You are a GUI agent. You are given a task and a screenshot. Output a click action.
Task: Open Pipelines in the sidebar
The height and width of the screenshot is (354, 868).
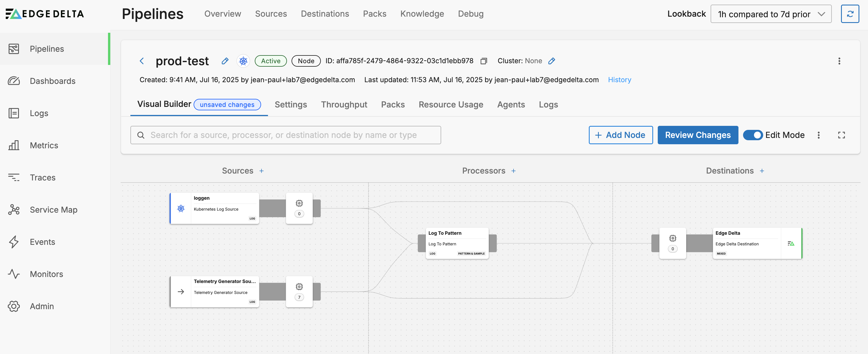click(x=55, y=49)
